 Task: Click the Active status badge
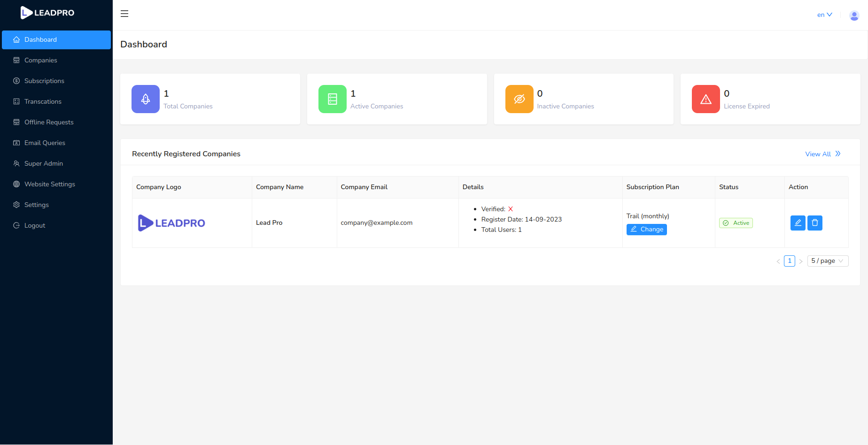click(736, 223)
